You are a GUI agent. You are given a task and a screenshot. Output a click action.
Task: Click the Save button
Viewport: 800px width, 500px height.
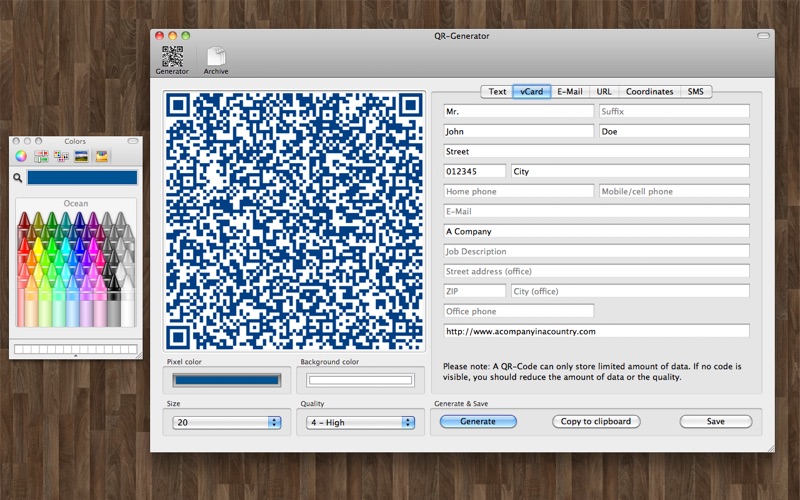coord(715,421)
